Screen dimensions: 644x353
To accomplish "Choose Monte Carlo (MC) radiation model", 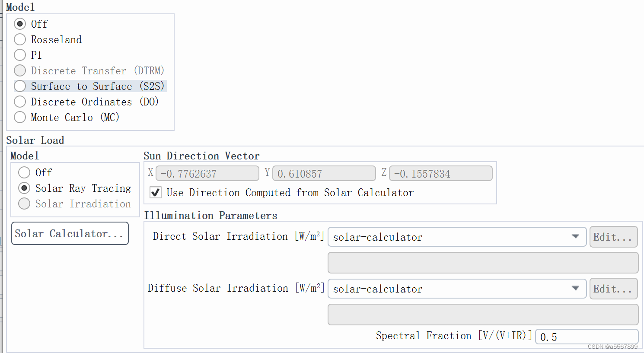I will click(x=19, y=117).
